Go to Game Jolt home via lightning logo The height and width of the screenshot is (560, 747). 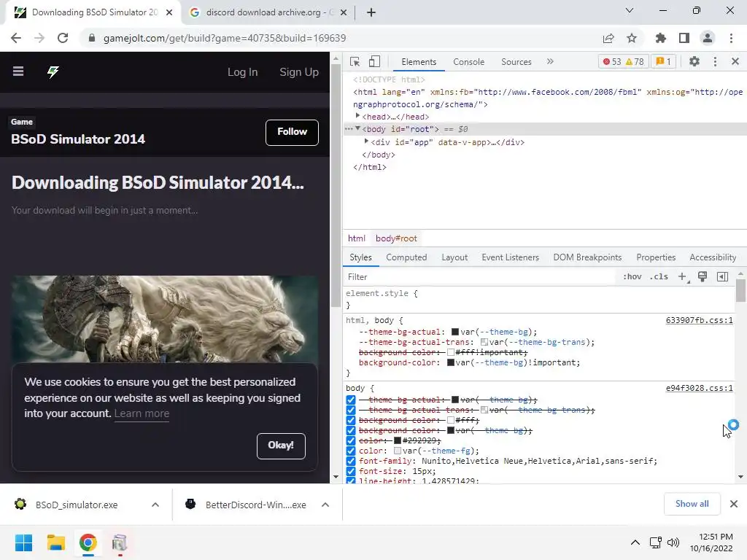tap(53, 71)
